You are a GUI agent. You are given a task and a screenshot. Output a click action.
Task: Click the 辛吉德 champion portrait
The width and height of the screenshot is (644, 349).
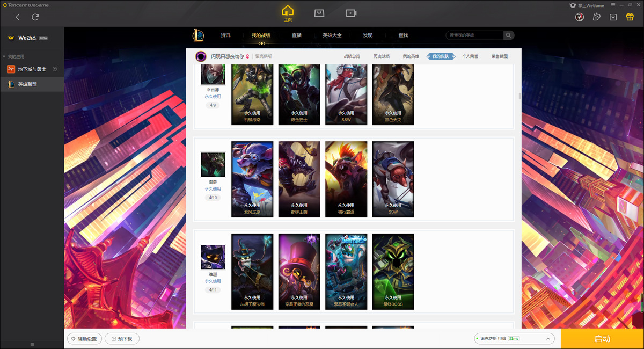point(213,74)
